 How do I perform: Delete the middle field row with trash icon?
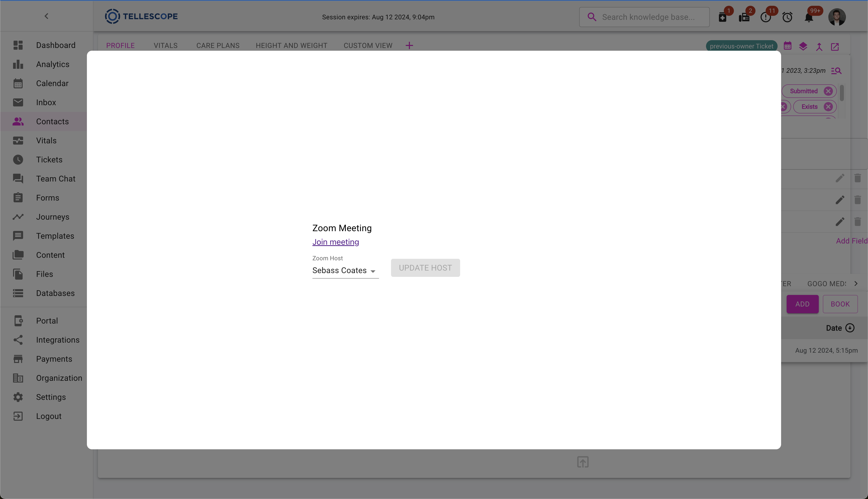(x=857, y=200)
